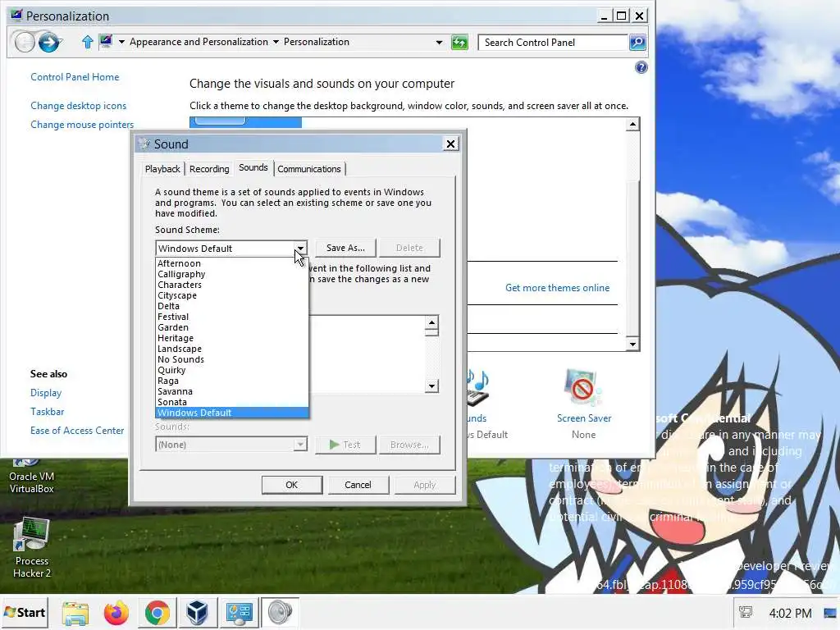Open Get more themes online link

point(557,288)
